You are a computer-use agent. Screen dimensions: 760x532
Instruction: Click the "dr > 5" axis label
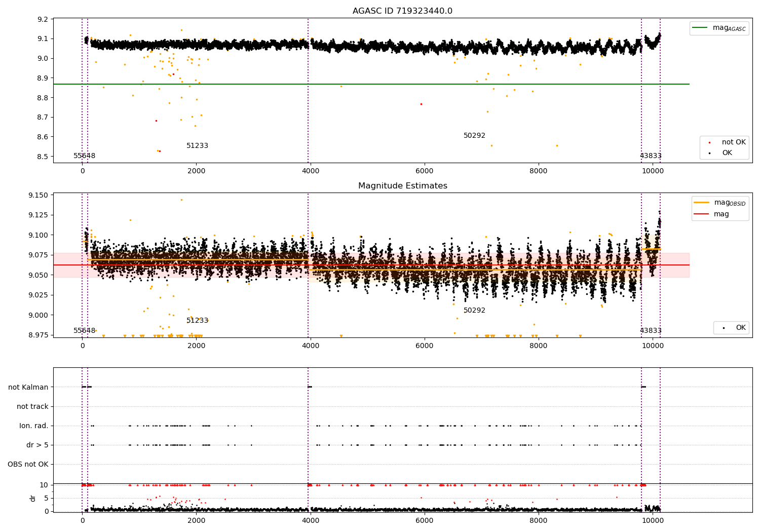click(37, 445)
